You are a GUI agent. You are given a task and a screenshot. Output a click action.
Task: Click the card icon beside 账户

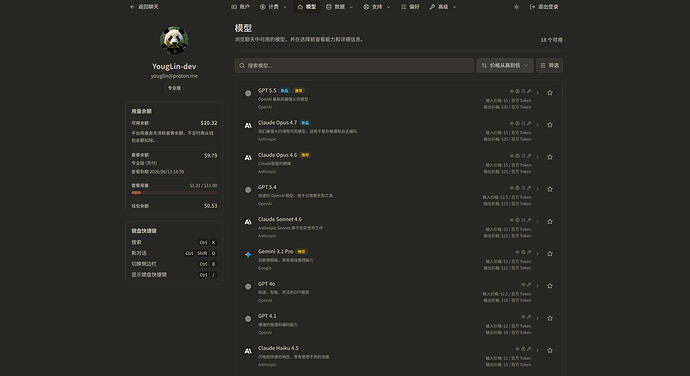click(234, 7)
